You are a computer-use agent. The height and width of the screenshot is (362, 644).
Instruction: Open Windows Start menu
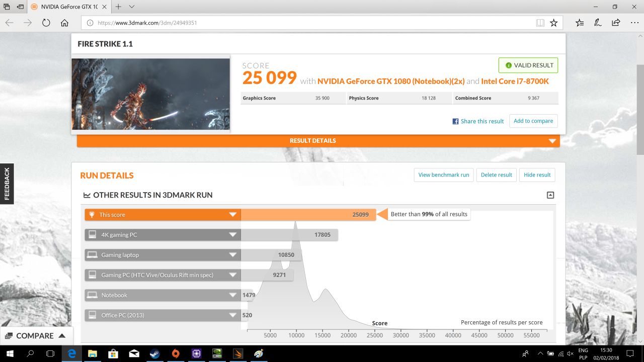[x=10, y=353]
